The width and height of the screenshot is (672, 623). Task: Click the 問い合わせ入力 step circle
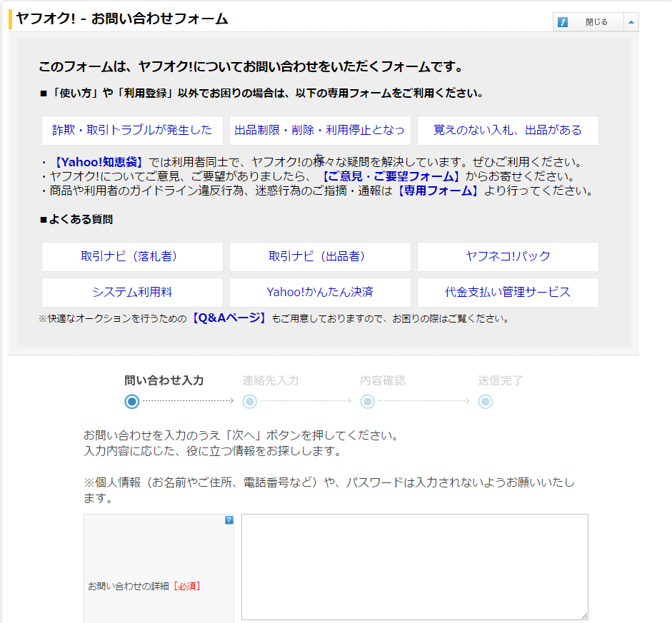[132, 402]
